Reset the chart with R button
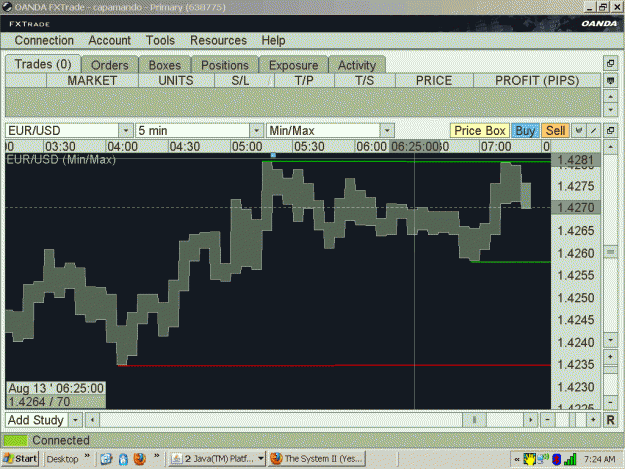Screen dimensions: 625x469 pos(610,420)
